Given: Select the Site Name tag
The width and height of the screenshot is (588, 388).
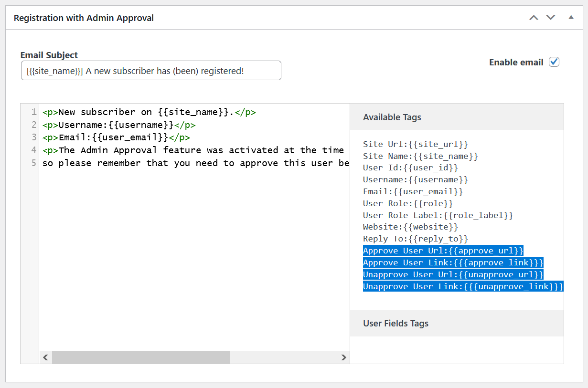Looking at the screenshot, I should pyautogui.click(x=420, y=156).
